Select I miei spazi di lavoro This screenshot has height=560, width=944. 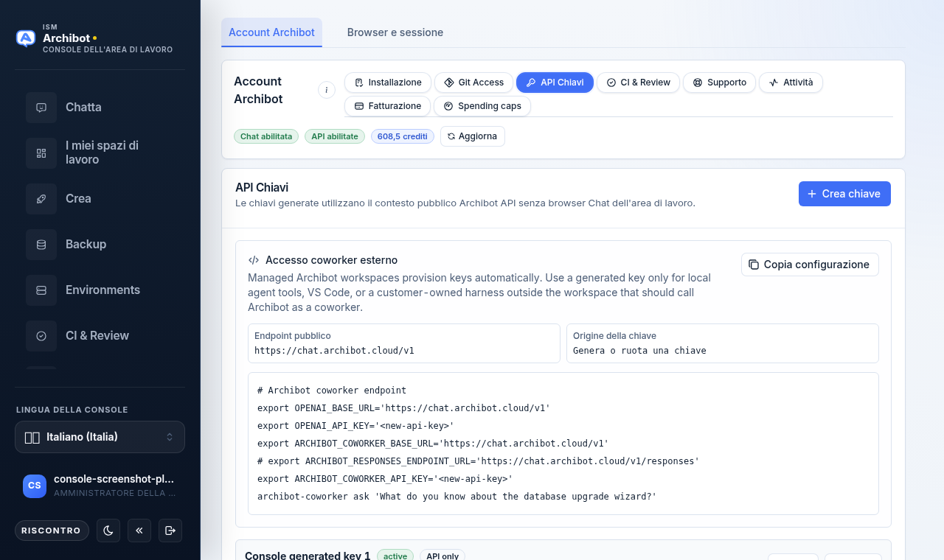(x=102, y=153)
